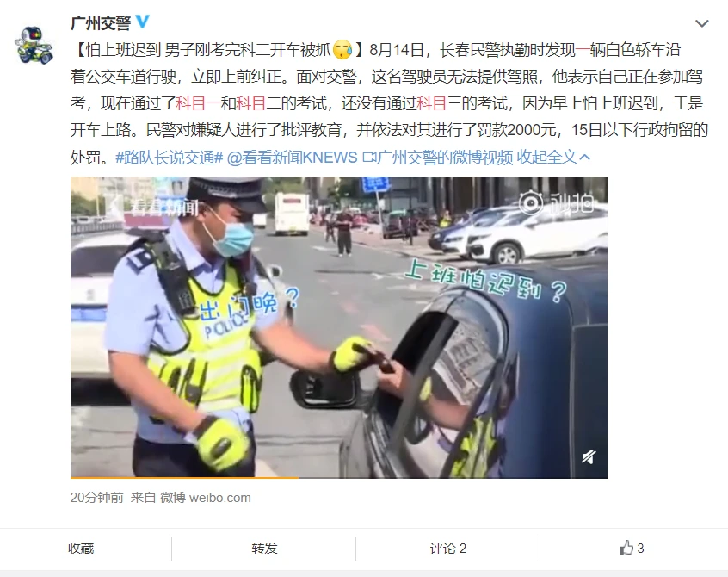Unmute video with the speaker icon

[x=589, y=457]
